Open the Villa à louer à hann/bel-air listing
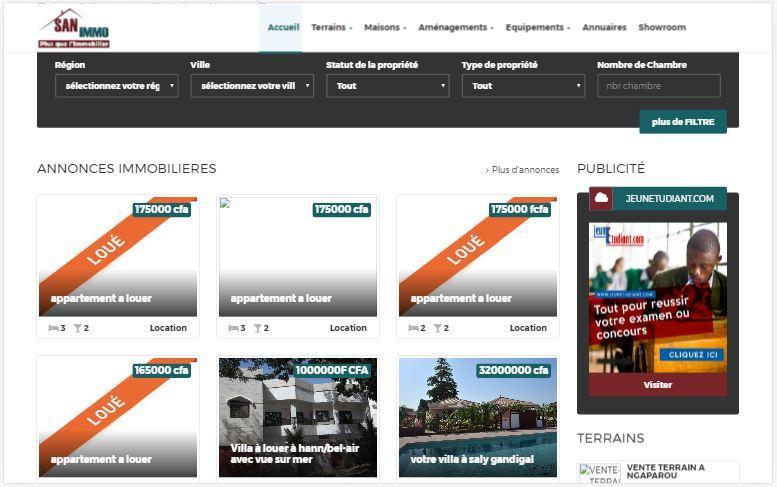Screen dimensions: 777x487 [x=298, y=417]
